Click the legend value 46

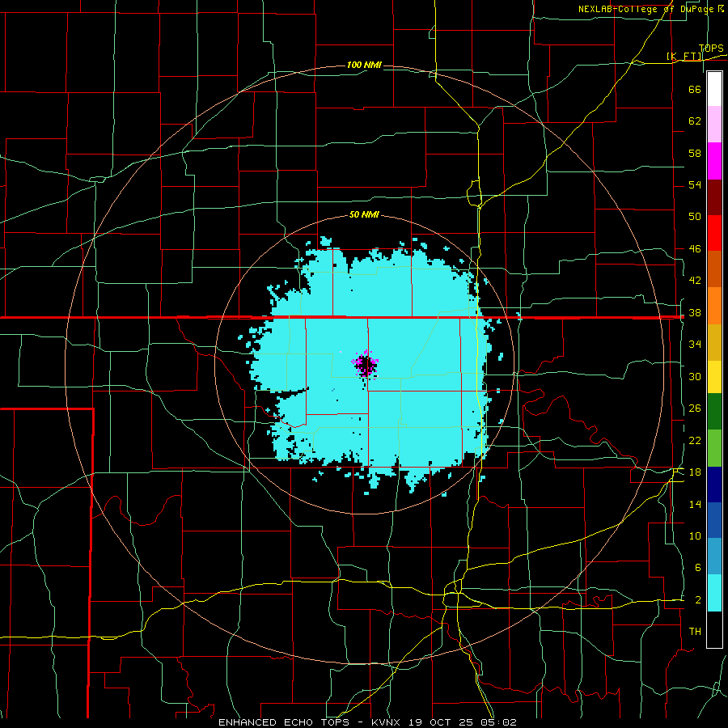[x=695, y=248]
